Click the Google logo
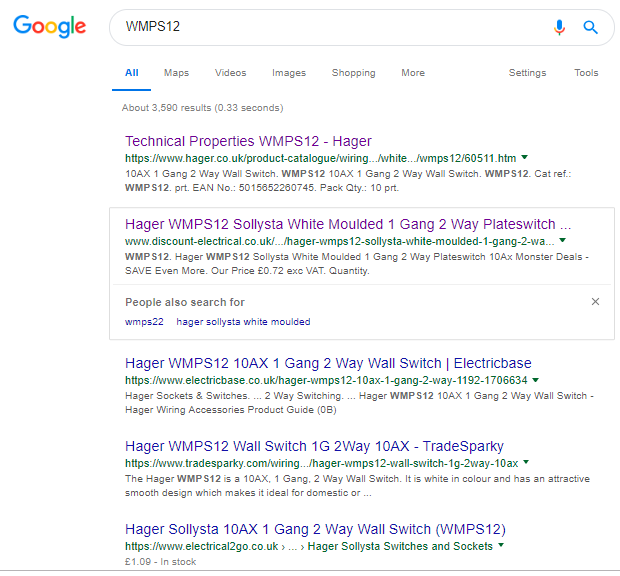The image size is (620, 576). point(50,27)
